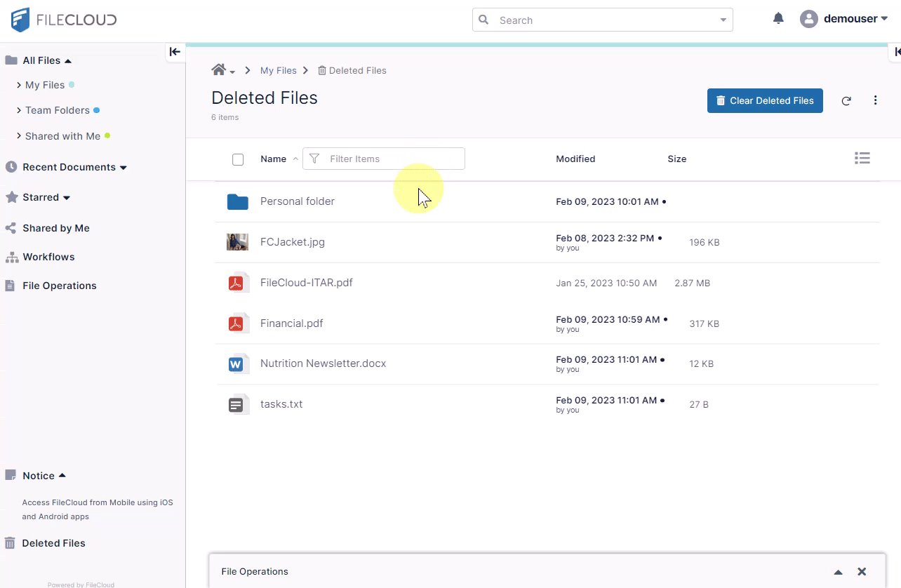The height and width of the screenshot is (588, 901).
Task: Click the home breadcrumb icon
Action: (219, 70)
